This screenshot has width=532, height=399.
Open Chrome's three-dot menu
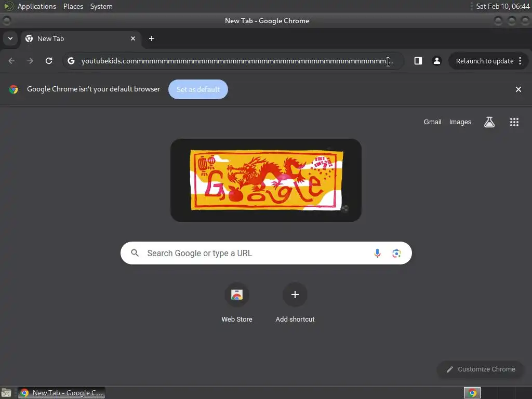point(520,61)
